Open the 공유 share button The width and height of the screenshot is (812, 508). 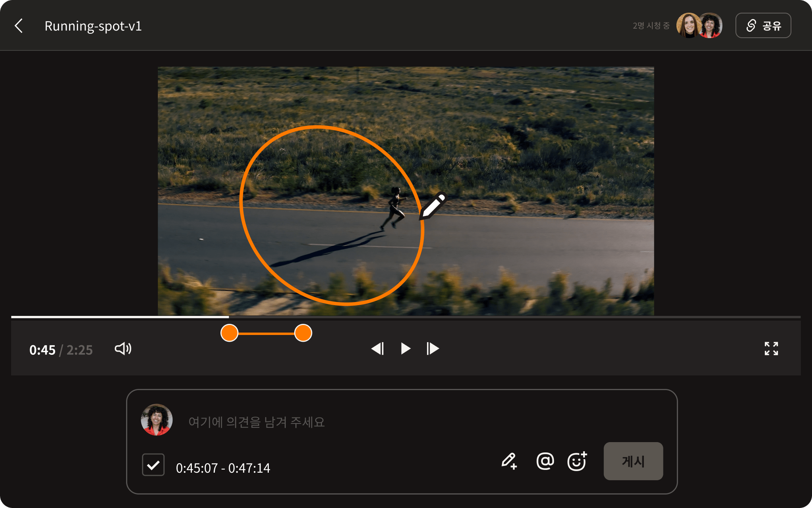763,25
